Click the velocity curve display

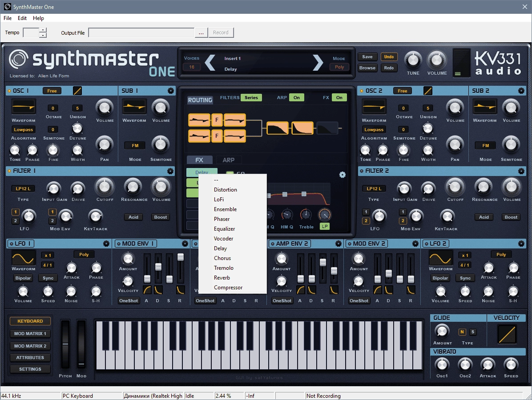(507, 334)
